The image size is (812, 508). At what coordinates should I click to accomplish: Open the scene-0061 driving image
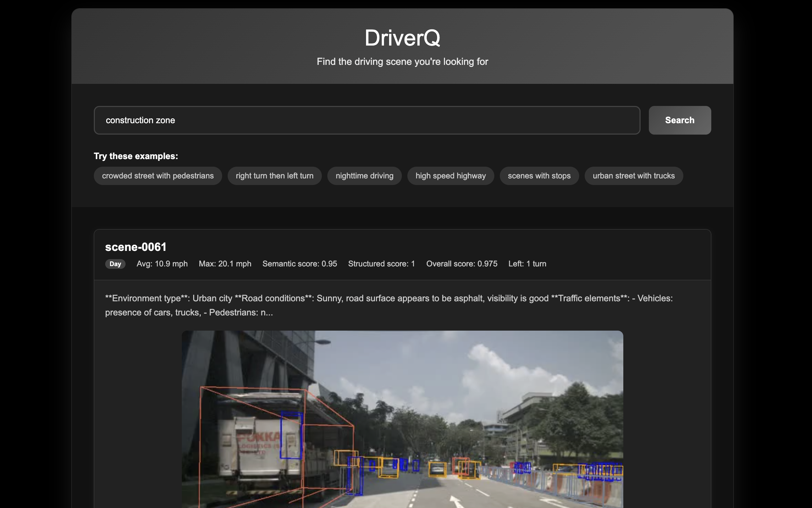[x=402, y=419]
